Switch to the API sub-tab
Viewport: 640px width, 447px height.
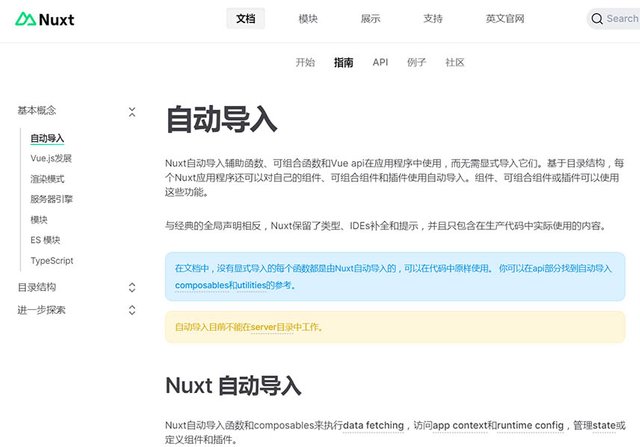click(380, 62)
